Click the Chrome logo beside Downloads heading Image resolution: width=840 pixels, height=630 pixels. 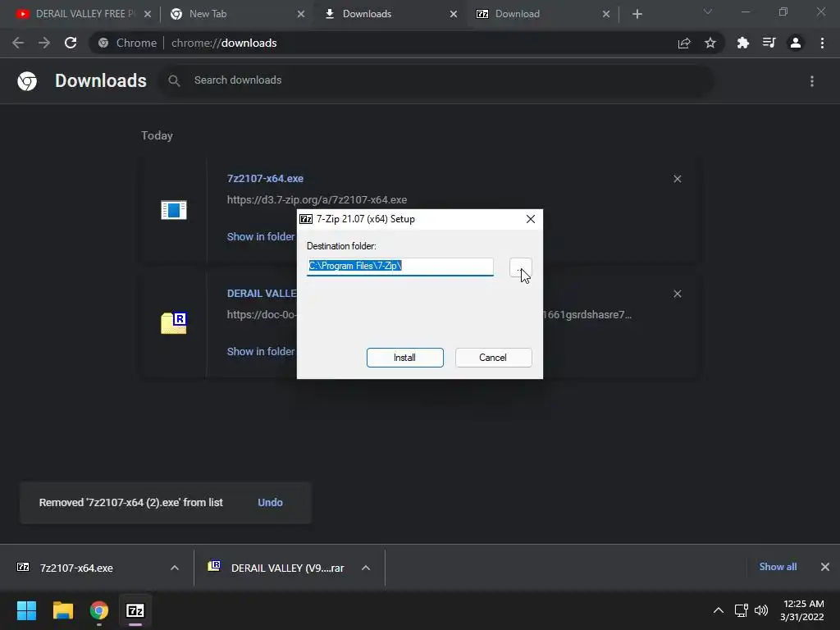[27, 81]
